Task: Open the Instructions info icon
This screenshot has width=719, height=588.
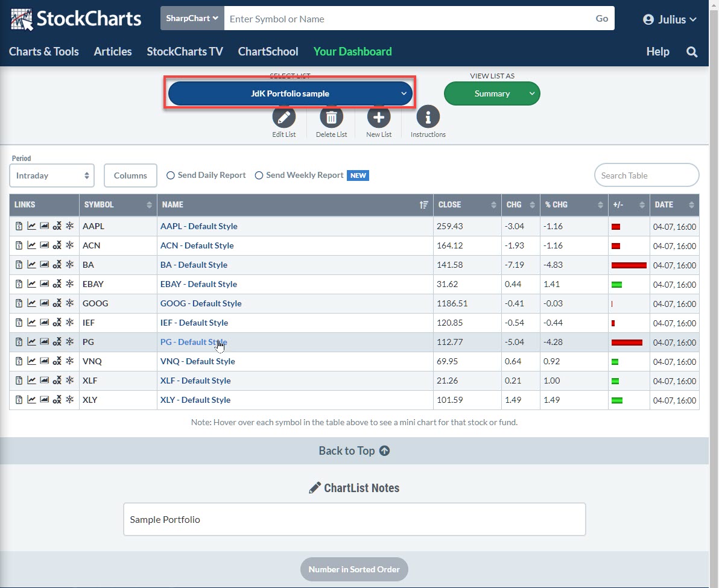Action: (428, 117)
